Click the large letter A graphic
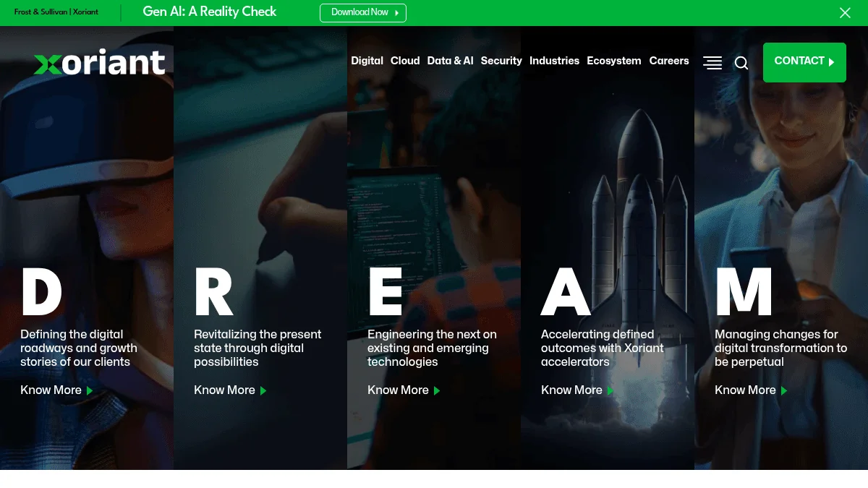 point(565,293)
